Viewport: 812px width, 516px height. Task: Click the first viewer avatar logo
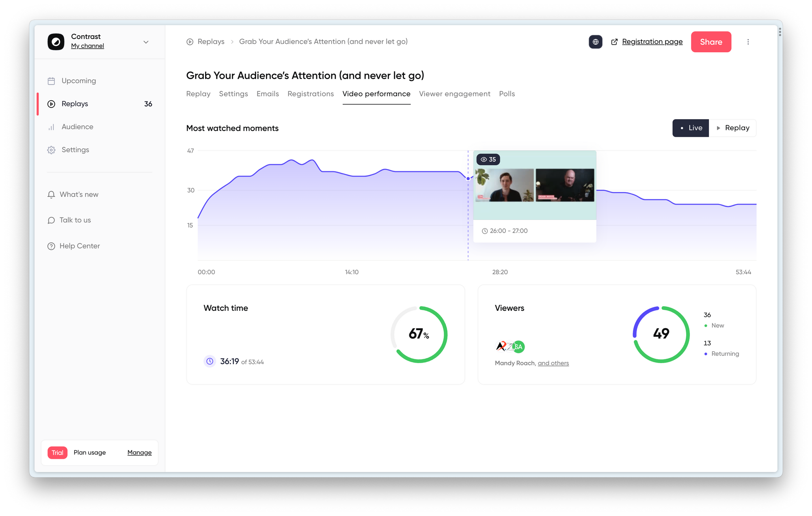click(502, 346)
